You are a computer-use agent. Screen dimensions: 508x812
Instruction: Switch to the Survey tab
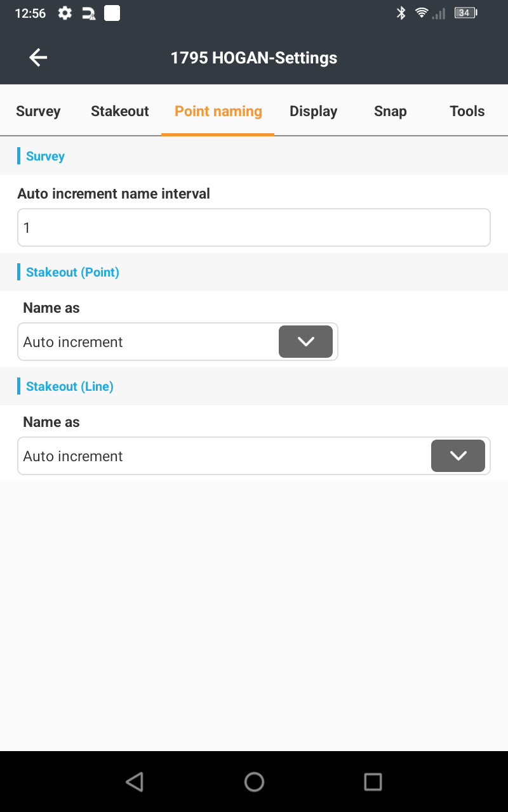click(x=38, y=111)
